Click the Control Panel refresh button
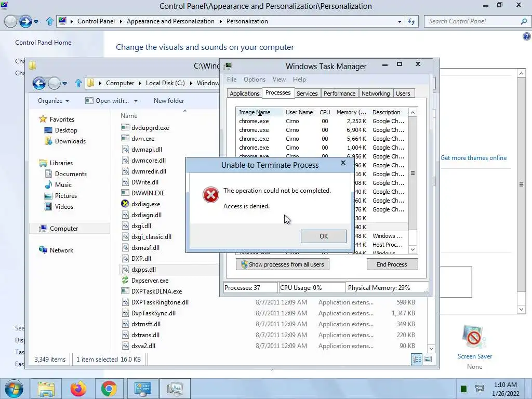Viewport: 532px width, 399px height. tap(411, 21)
